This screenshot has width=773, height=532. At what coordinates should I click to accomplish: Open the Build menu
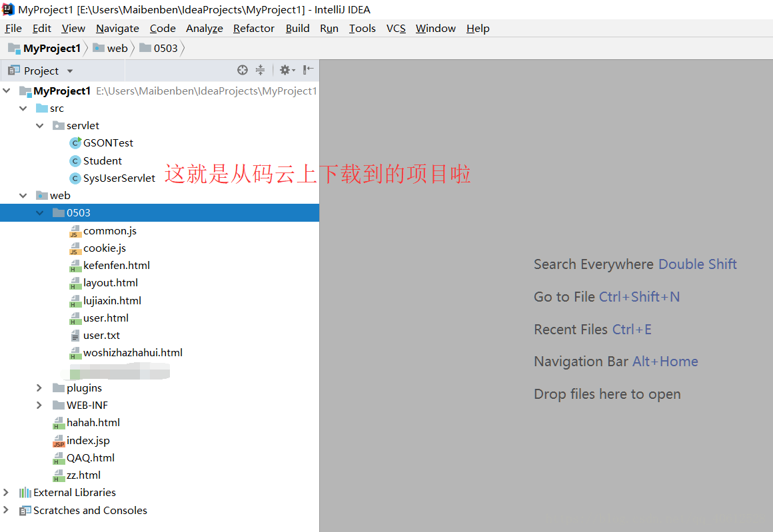coord(298,29)
